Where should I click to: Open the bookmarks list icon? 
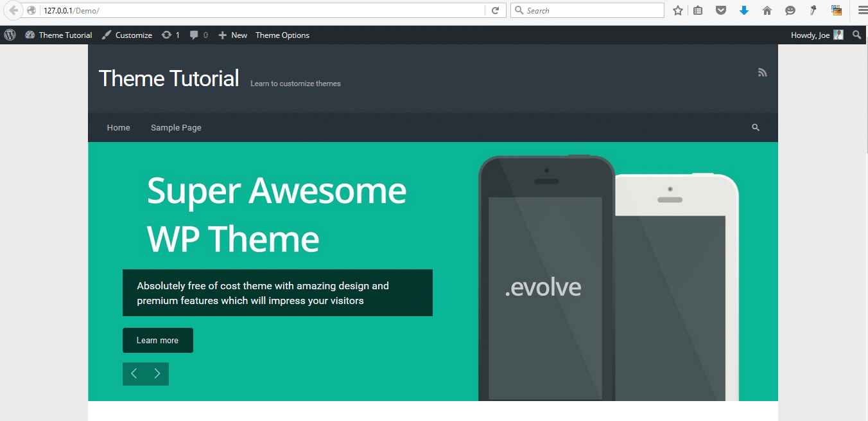698,10
